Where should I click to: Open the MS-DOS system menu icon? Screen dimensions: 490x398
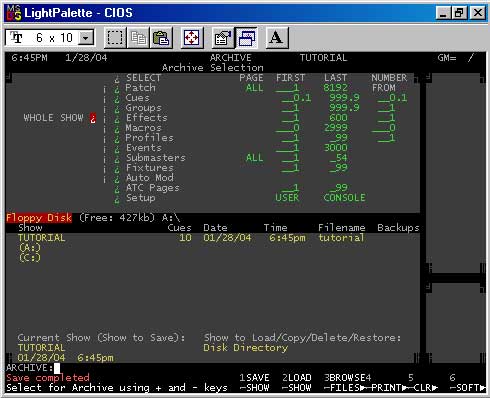pyautogui.click(x=14, y=13)
